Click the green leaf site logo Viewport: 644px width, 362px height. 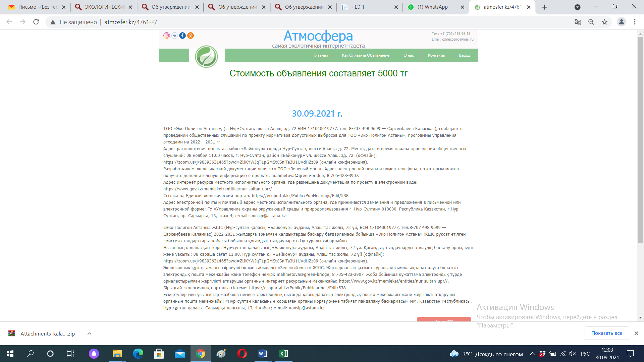(x=206, y=57)
